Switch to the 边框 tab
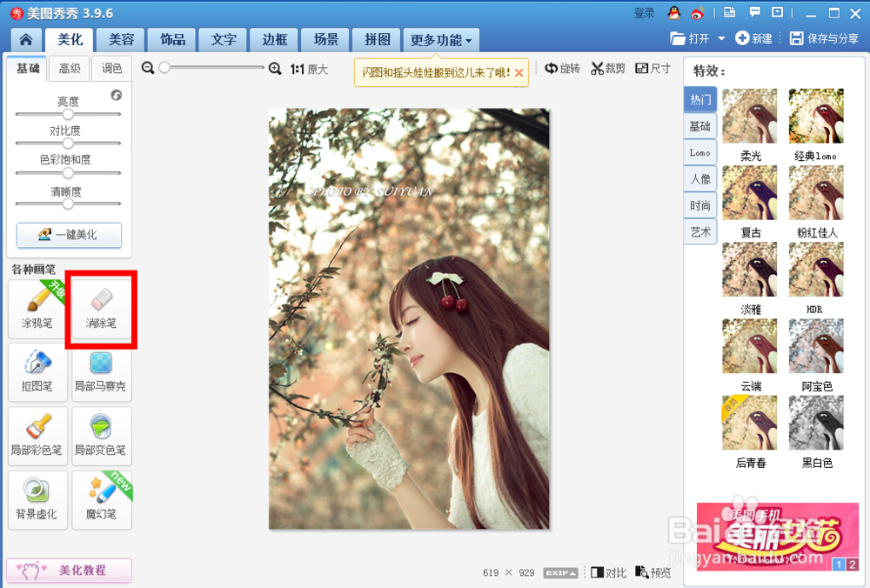 coord(275,39)
